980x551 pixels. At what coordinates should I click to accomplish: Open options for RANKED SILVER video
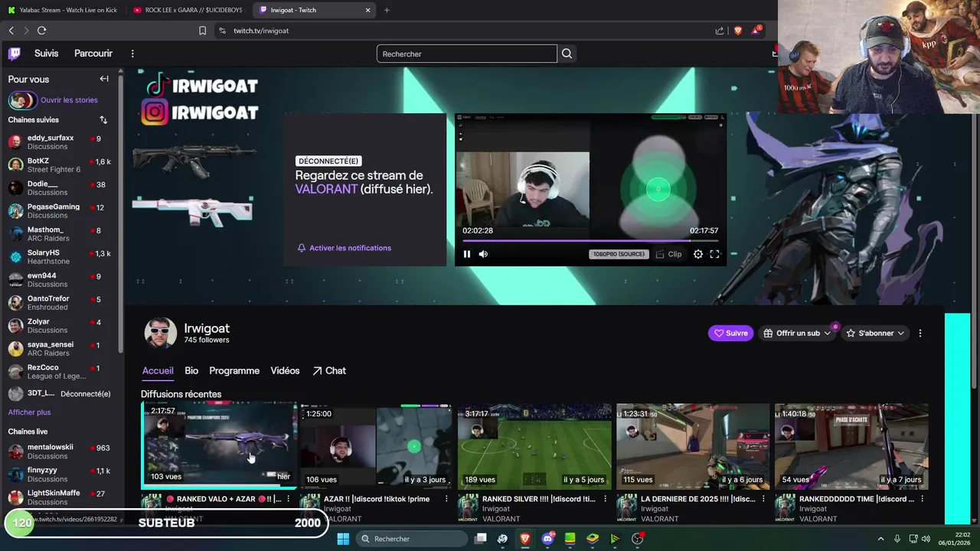coord(606,499)
